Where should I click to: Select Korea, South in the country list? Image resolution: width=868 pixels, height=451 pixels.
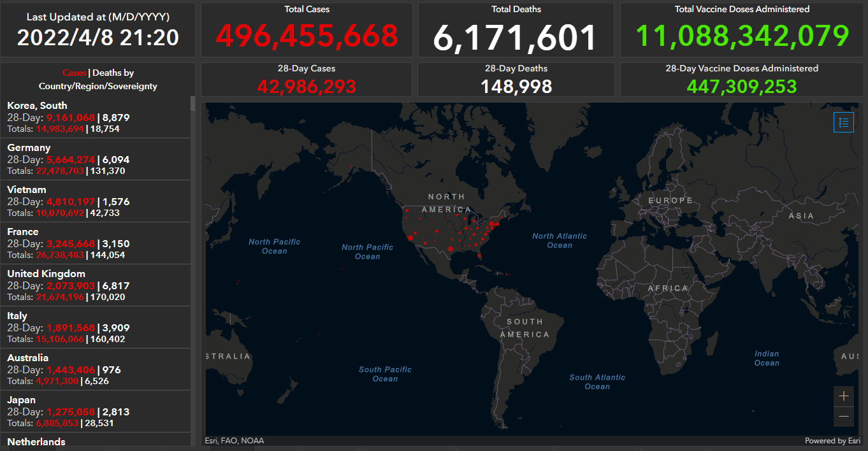click(96, 117)
